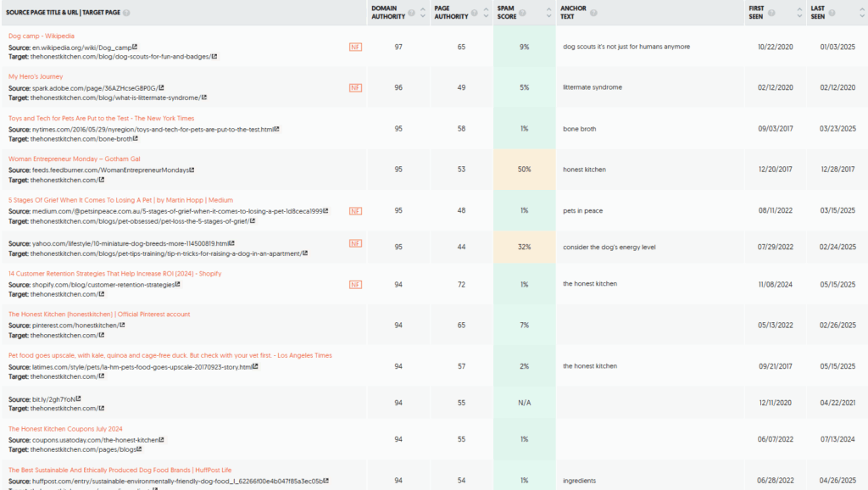Screen dimensions: 868x490
Task: Click help icon beside Spam Score header
Action: point(522,13)
